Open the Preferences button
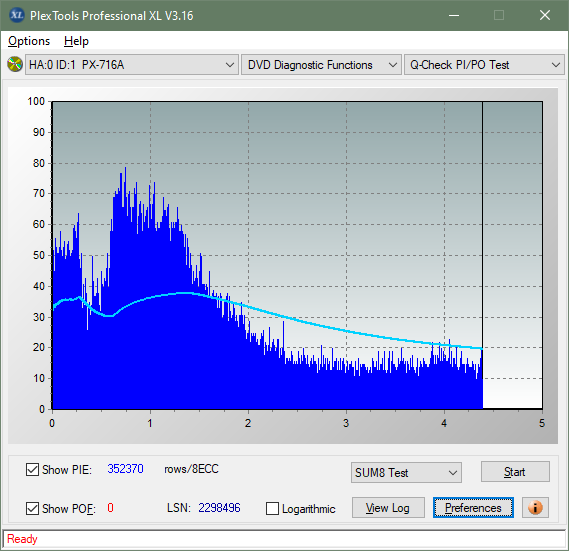The width and height of the screenshot is (569, 551). 473,508
